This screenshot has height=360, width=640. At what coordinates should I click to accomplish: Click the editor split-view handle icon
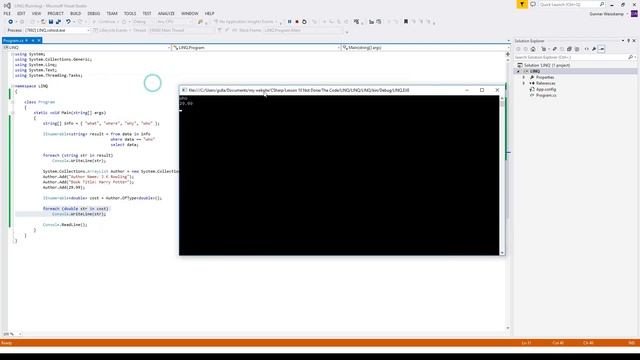point(508,54)
